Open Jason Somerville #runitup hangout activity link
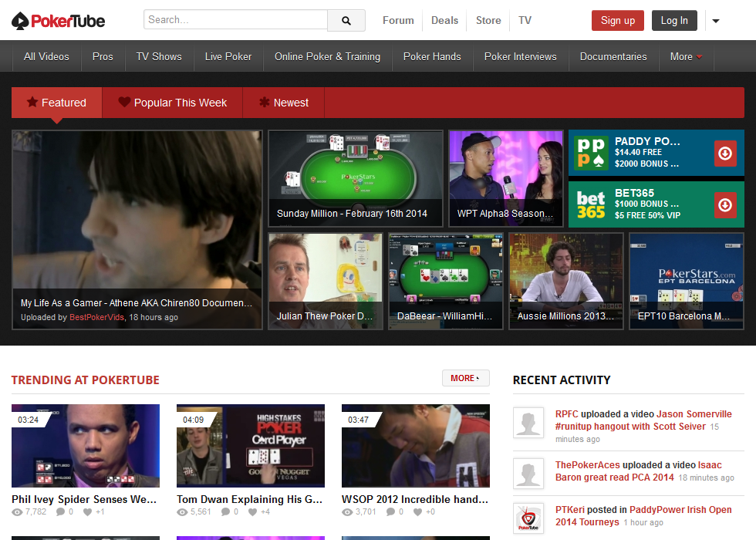Image resolution: width=756 pixels, height=540 pixels. (643, 420)
